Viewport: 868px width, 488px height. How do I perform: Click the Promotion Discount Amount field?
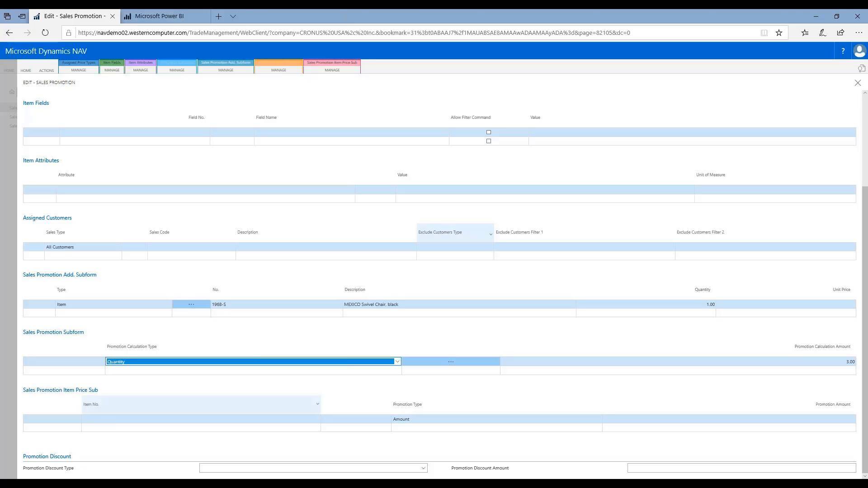click(x=741, y=468)
